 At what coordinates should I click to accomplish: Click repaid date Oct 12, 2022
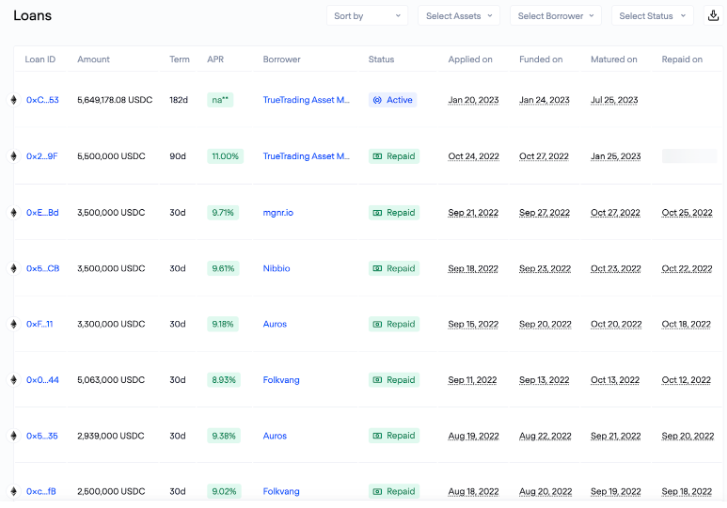coord(686,380)
